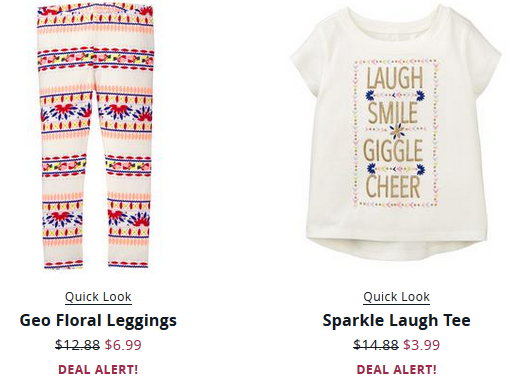Screen dimensions: 510x383
Task: Click the $3.99 sale price
Action: [421, 345]
